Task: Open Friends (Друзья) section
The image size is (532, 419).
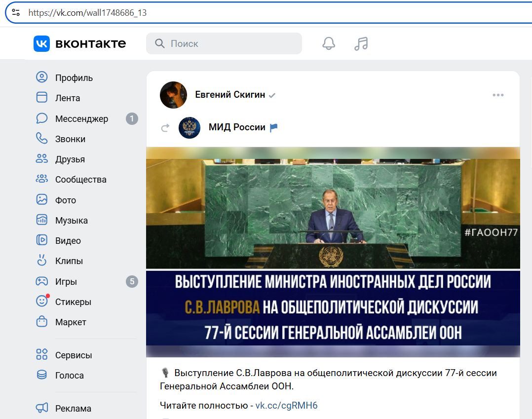Action: tap(70, 159)
